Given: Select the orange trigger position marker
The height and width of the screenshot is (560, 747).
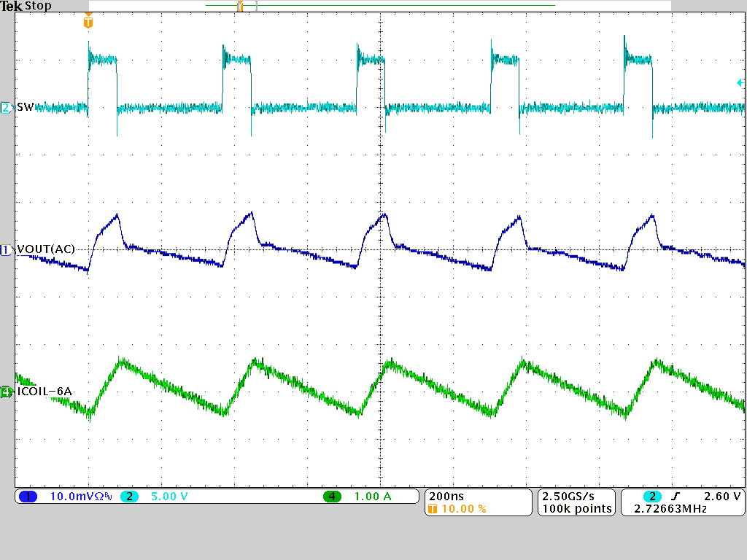Looking at the screenshot, I should pos(90,23).
